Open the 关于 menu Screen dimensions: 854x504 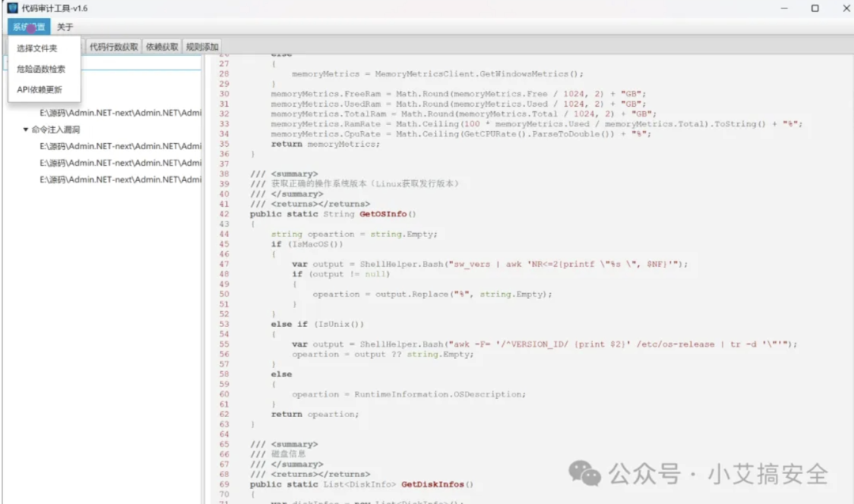pyautogui.click(x=65, y=27)
